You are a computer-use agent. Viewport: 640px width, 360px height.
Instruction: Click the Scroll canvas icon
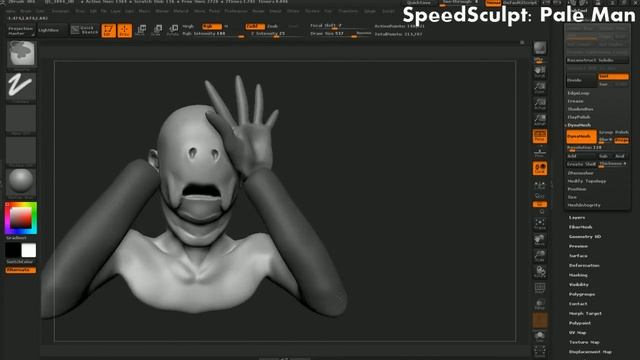click(540, 72)
